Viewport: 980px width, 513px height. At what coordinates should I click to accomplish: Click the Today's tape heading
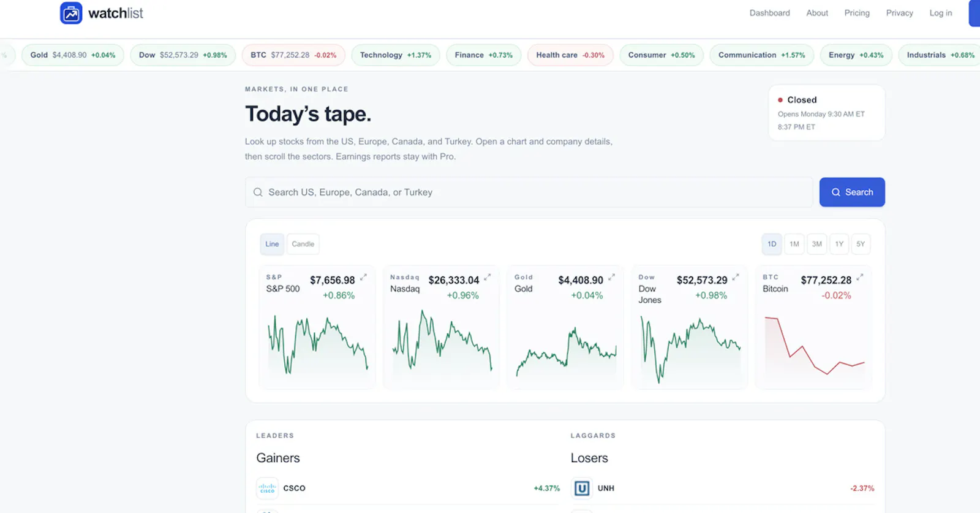click(x=308, y=114)
